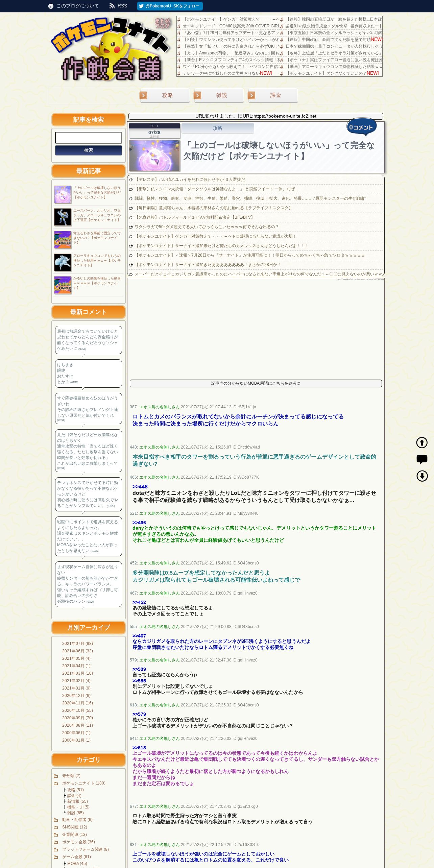Screen dimensions: 434x868
Task: Click reply anchor >>452
Action: tap(139, 602)
